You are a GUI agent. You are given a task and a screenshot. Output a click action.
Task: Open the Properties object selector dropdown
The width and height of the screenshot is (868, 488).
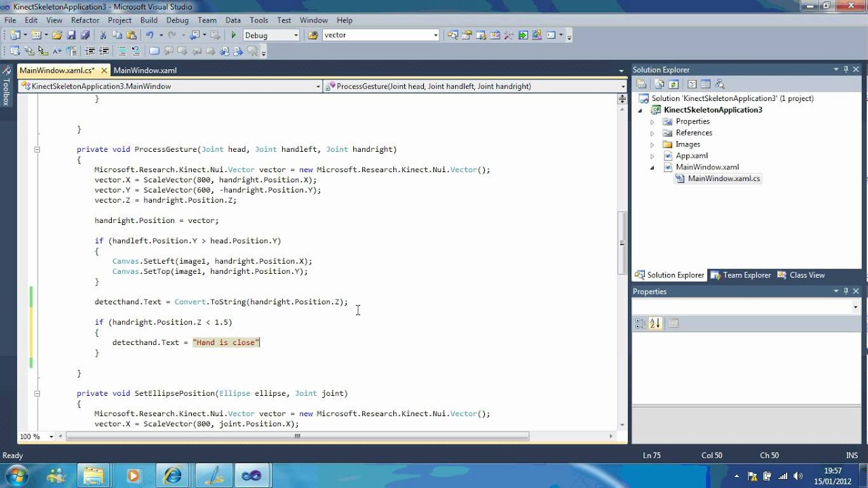pos(855,307)
